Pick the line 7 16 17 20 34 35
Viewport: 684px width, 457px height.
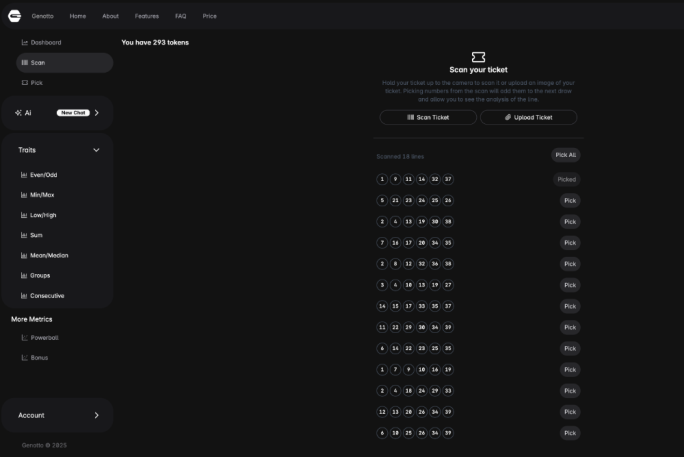[570, 243]
